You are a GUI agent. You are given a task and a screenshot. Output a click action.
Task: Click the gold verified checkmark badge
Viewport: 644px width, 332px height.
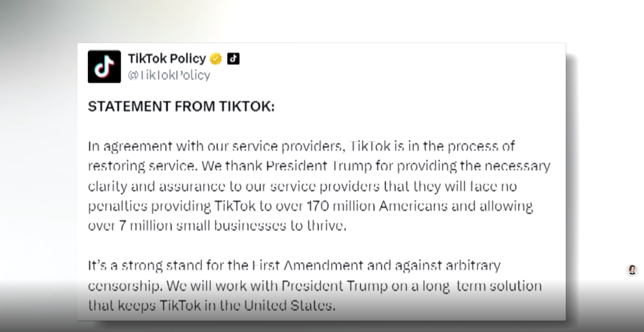pos(216,59)
